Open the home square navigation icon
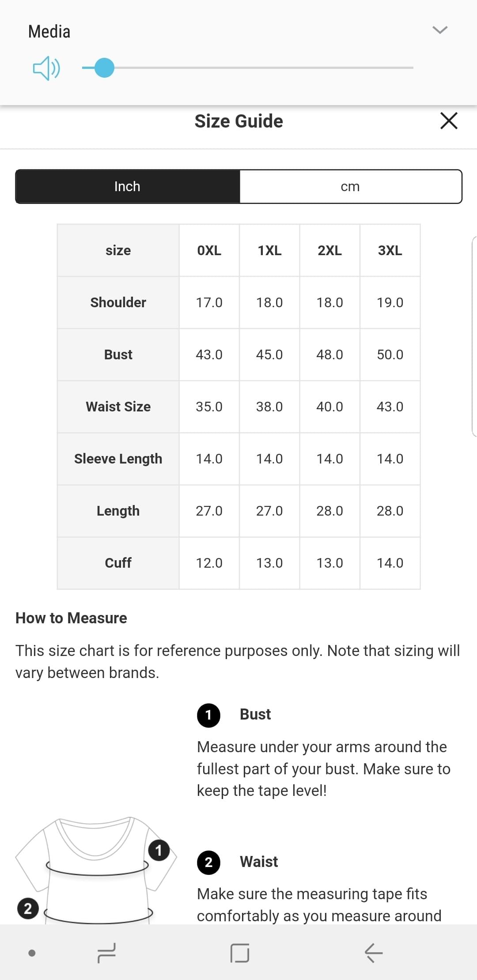This screenshot has height=980, width=477. (x=239, y=953)
